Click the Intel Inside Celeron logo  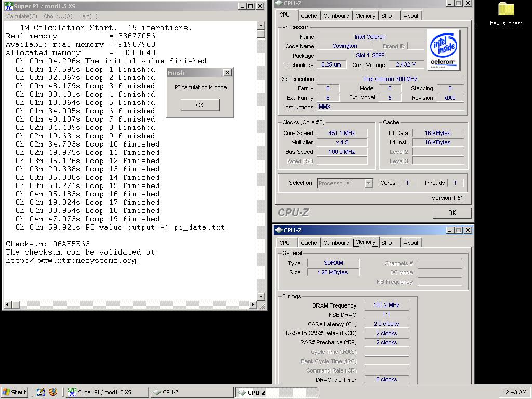(444, 49)
